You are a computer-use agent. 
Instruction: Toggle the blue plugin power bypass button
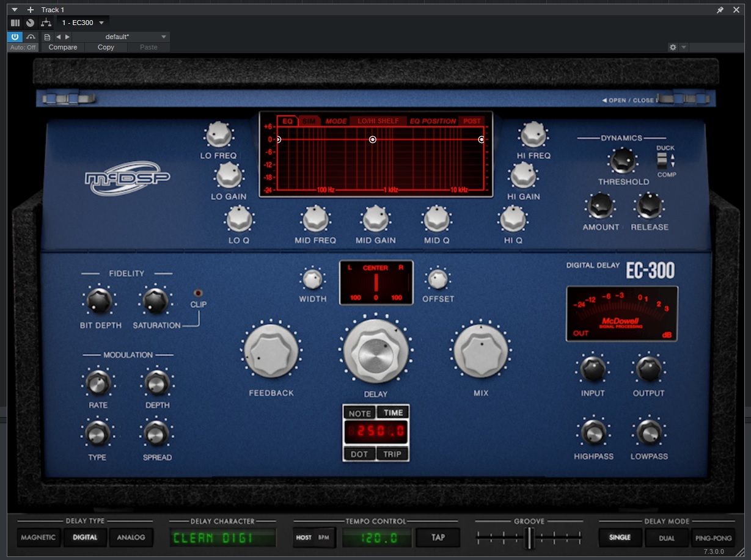click(x=15, y=37)
